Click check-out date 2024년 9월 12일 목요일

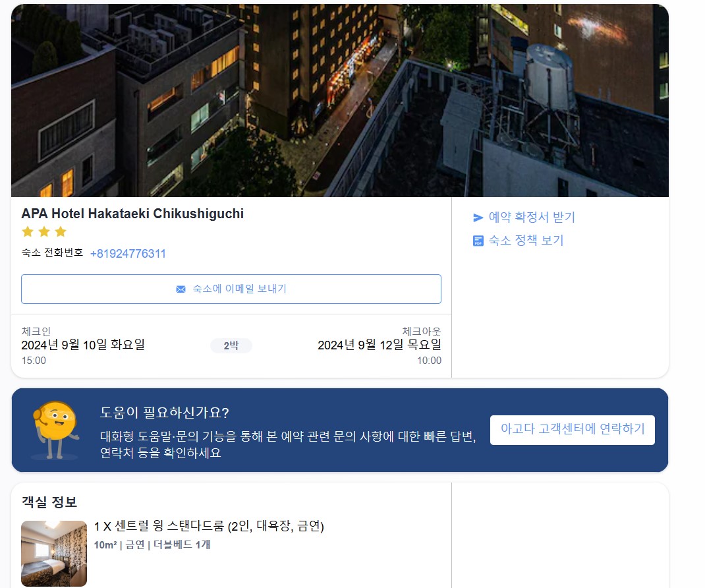pyautogui.click(x=380, y=345)
